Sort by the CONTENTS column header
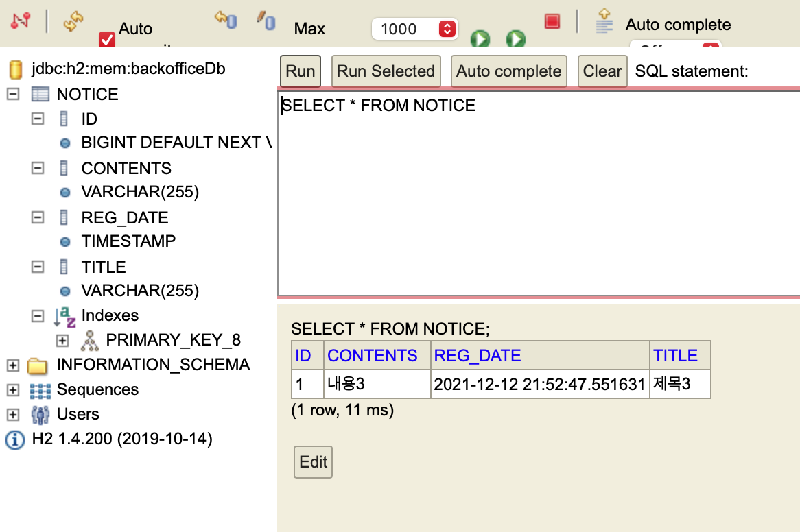Viewport: 800px width, 532px height. click(373, 355)
